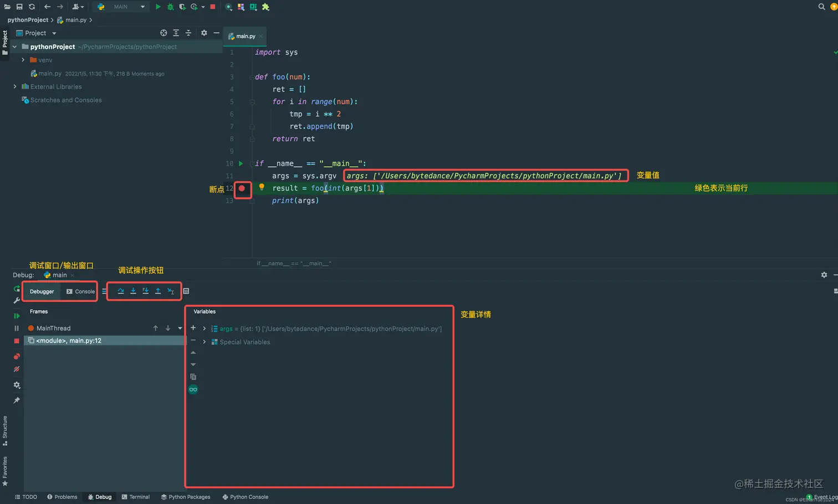
Task: Select main.py in the Project tree
Action: pyautogui.click(x=50, y=74)
